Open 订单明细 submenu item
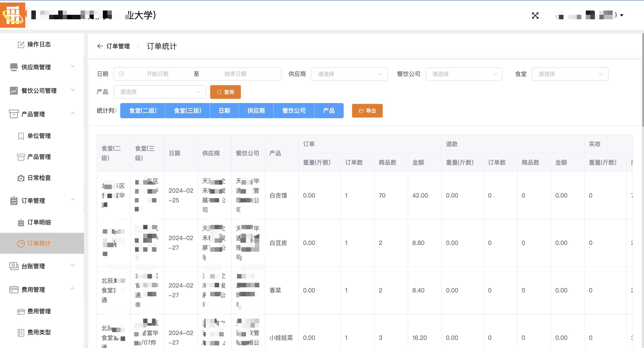Image resolution: width=644 pixels, height=348 pixels. [x=39, y=222]
